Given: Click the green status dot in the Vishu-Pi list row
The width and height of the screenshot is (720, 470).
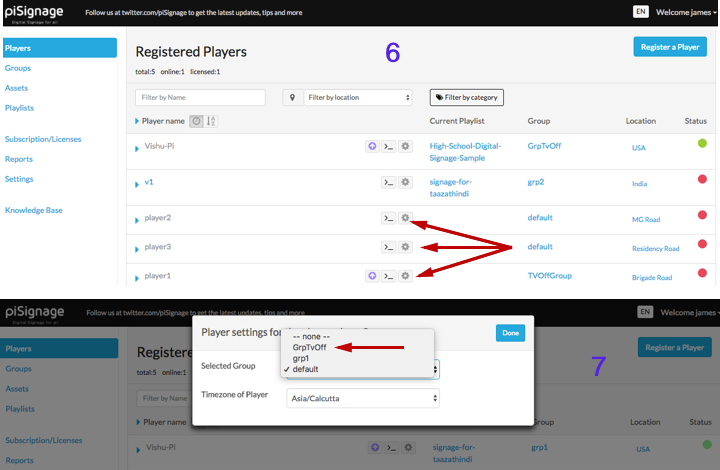Looking at the screenshot, I should point(702,143).
